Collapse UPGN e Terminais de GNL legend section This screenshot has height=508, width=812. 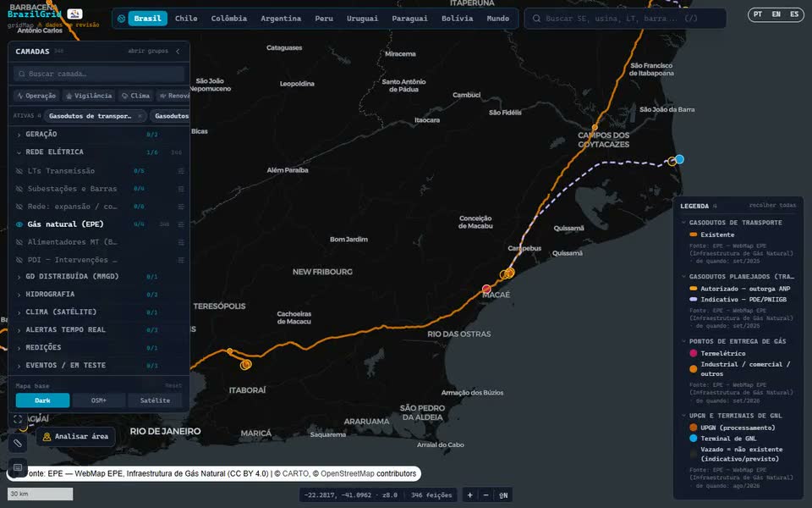click(x=683, y=416)
